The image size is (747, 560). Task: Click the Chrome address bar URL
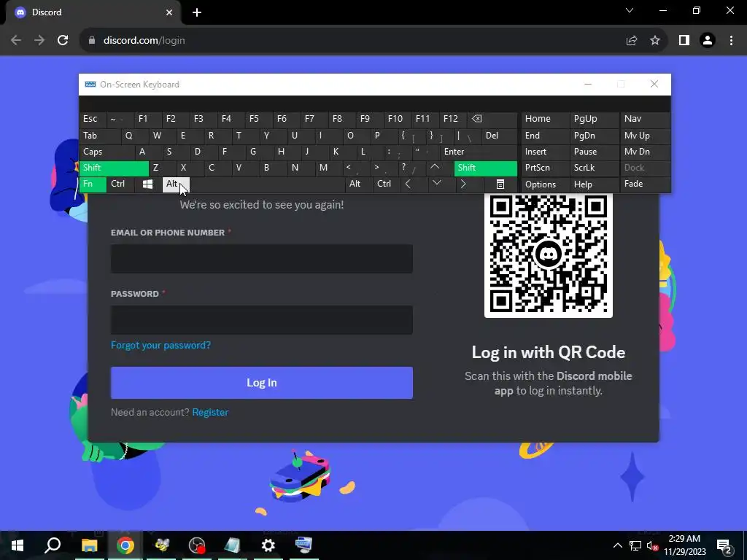[x=144, y=41]
